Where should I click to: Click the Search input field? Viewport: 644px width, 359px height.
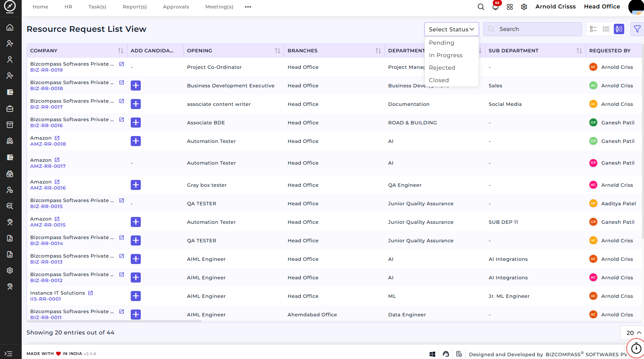point(533,29)
